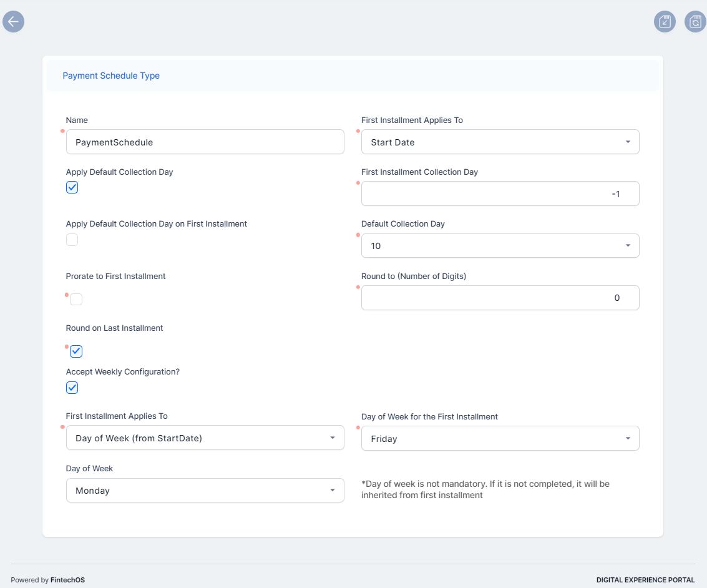Click the Payment Schedule Type header
Image resolution: width=707 pixels, height=588 pixels.
111,76
